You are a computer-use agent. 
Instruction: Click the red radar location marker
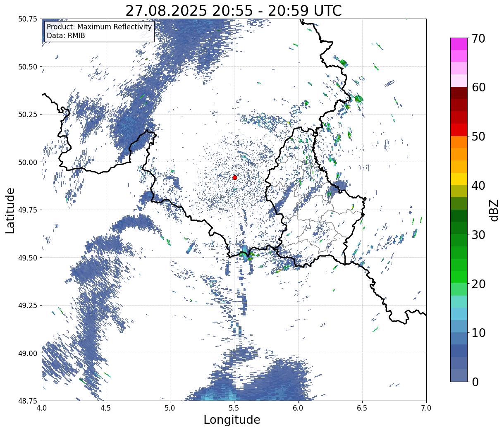[x=235, y=177]
